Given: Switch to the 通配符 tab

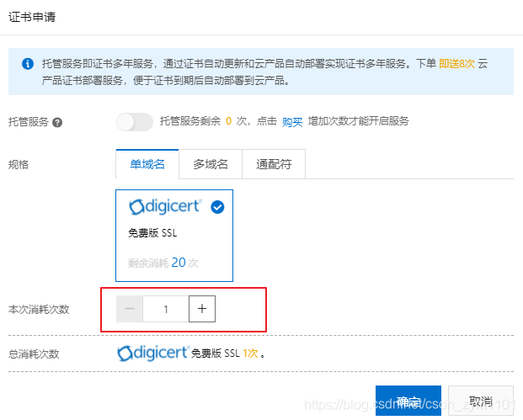Looking at the screenshot, I should [274, 164].
